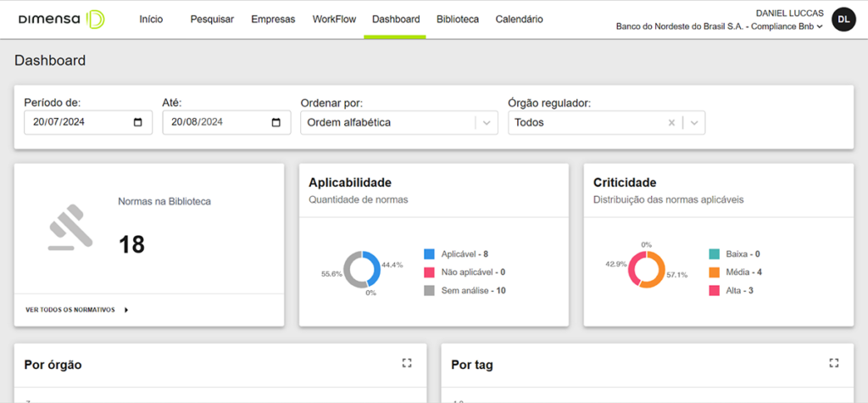Open calendar picker for Período de date
This screenshot has height=403, width=868.
pyautogui.click(x=138, y=122)
